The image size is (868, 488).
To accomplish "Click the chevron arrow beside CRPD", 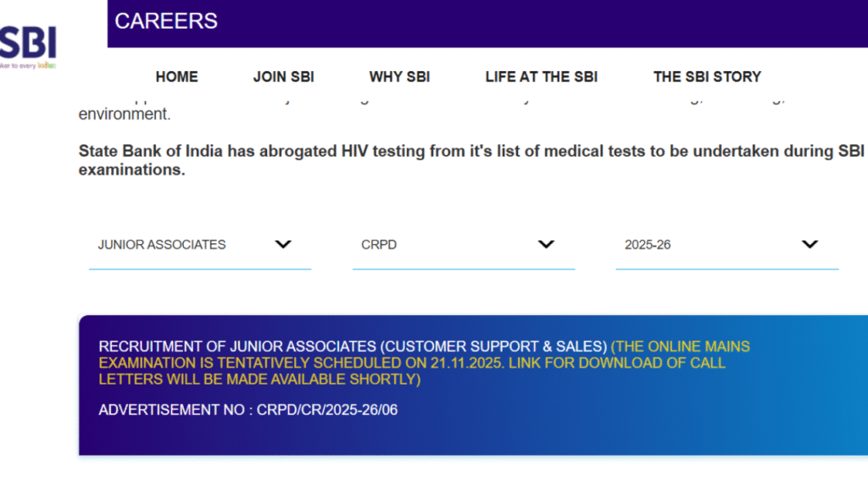I will coord(546,245).
